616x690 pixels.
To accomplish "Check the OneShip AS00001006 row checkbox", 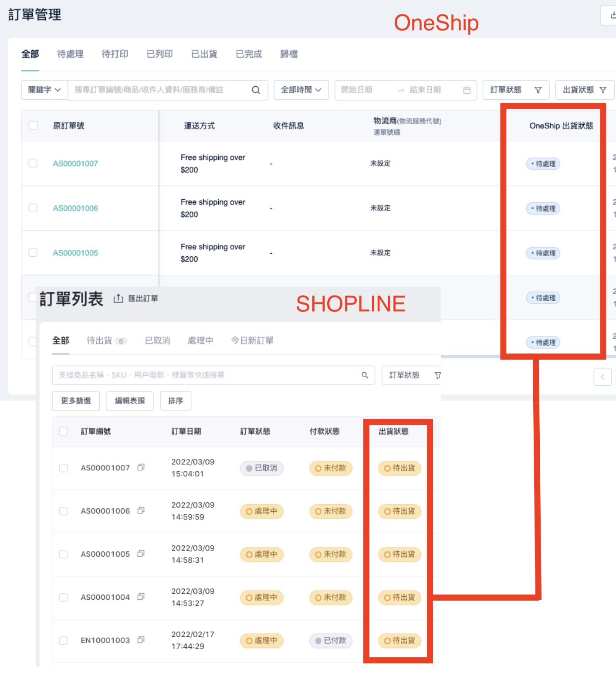I will coord(33,208).
